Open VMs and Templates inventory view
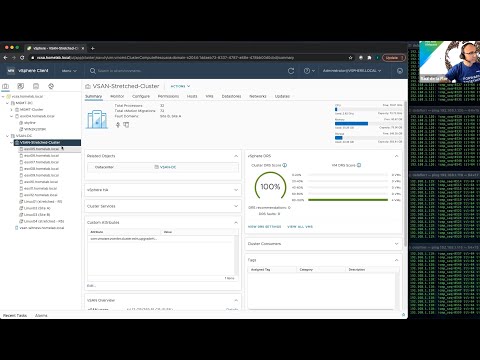The image size is (480, 360). [x=21, y=86]
